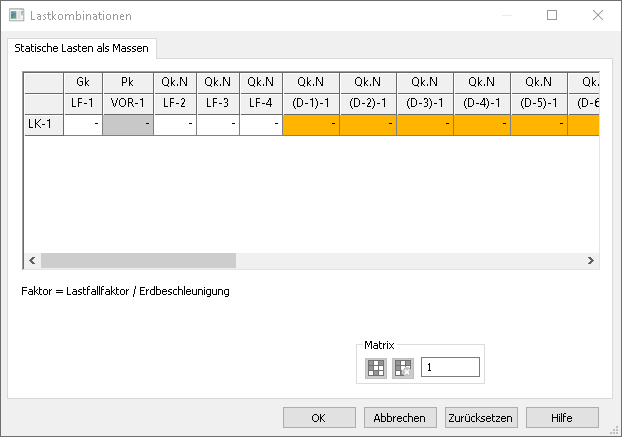Click the horizontal scrollbar thumb of the table

click(137, 260)
